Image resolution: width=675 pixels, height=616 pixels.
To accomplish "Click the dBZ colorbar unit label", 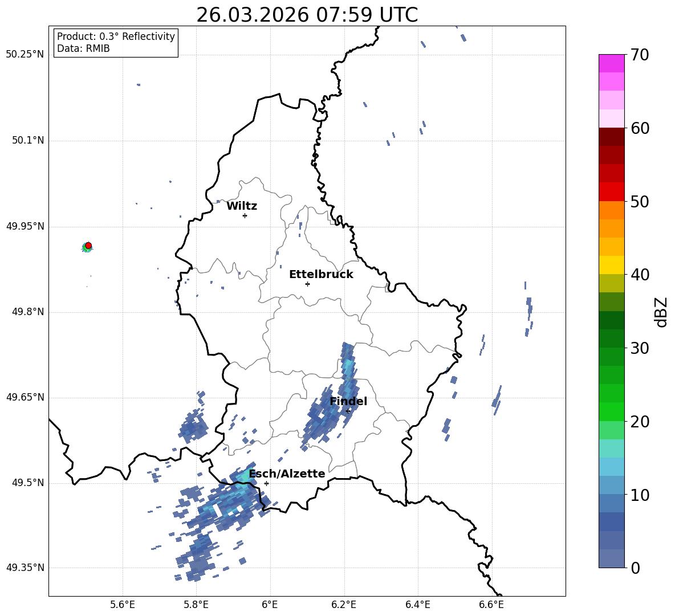I will point(662,312).
